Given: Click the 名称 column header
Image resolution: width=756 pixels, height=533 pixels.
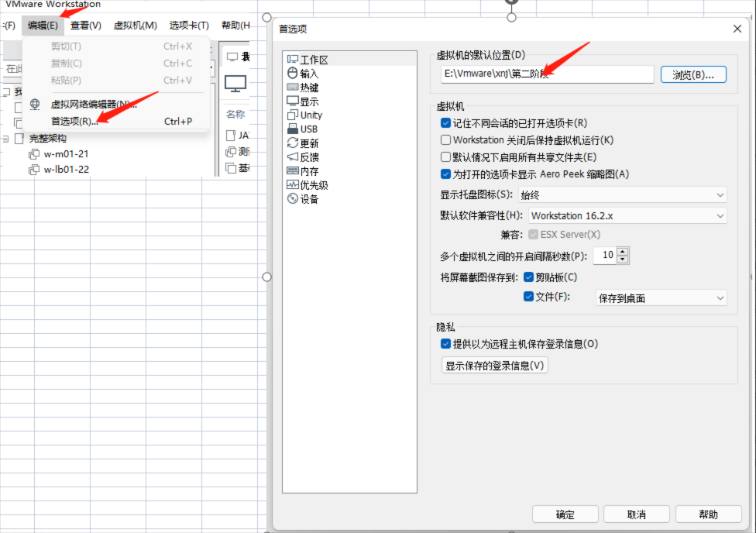Looking at the screenshot, I should coord(235,115).
